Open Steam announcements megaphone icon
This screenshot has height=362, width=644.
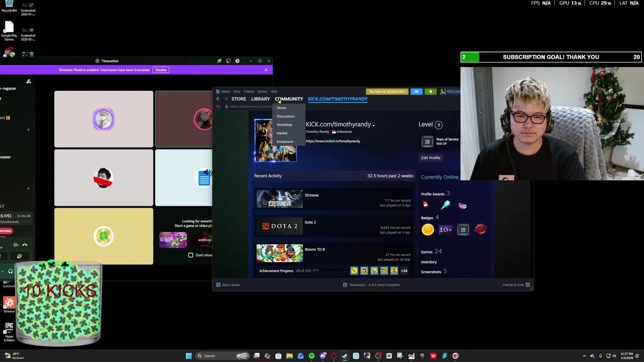[416, 92]
